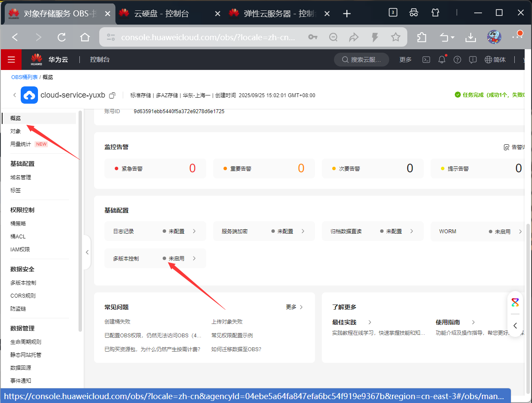532x403 pixels.
Task: Open 更多 in 常见问题
Action: [294, 307]
